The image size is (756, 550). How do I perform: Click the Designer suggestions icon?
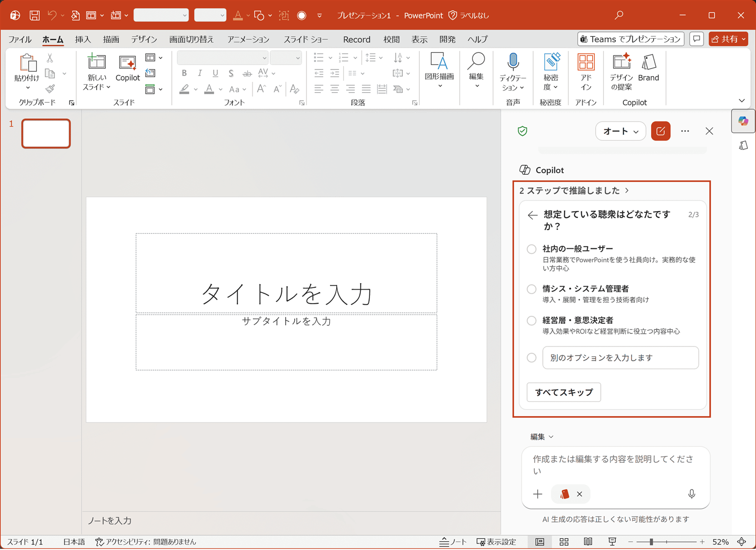click(621, 62)
